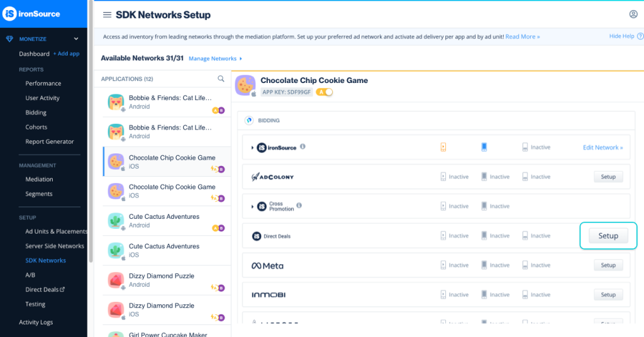Click the user profile icon
This screenshot has width=644, height=337.
(633, 14)
